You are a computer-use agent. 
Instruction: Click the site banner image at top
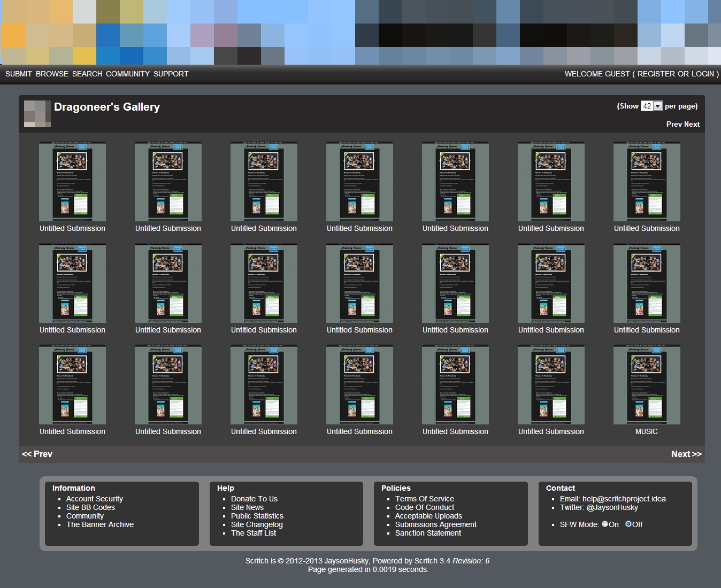360,32
